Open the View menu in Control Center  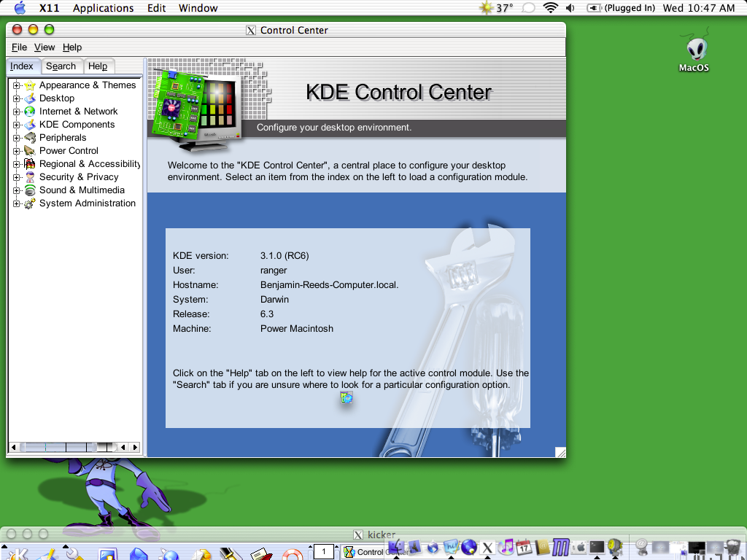coord(44,47)
